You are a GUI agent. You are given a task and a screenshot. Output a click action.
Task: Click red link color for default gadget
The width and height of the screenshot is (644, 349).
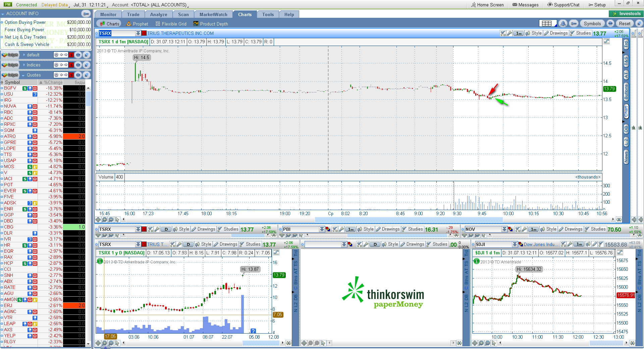point(71,55)
